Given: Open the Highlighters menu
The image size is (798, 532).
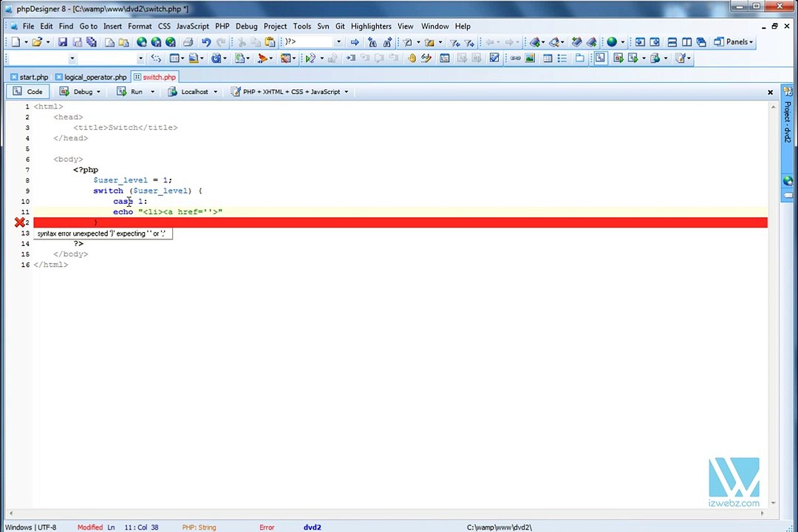Looking at the screenshot, I should pos(371,26).
